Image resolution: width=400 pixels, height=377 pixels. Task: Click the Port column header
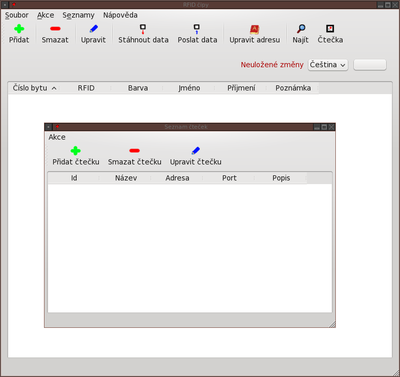(229, 178)
